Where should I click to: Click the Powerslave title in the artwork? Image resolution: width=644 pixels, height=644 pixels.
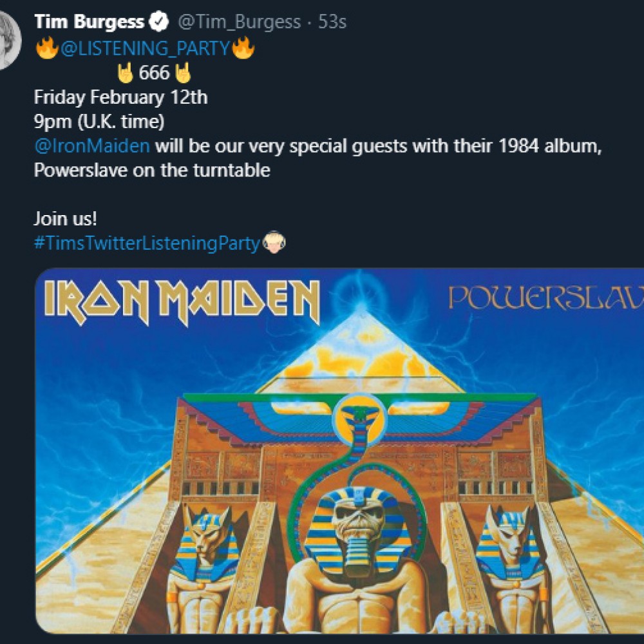click(x=546, y=298)
